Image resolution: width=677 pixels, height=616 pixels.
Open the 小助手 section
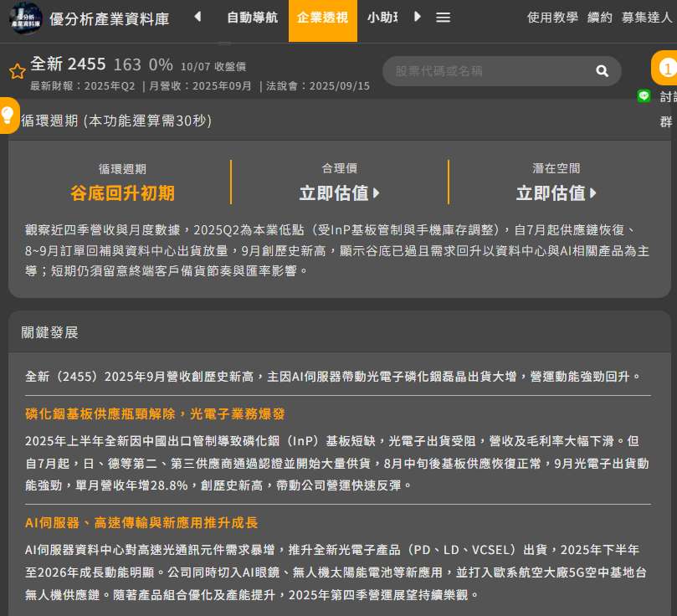click(381, 17)
